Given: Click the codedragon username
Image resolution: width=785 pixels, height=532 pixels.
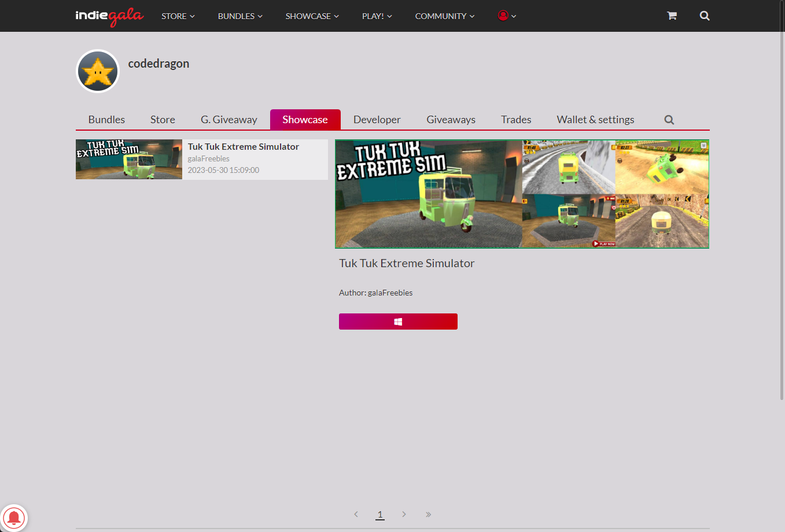Looking at the screenshot, I should 159,64.
